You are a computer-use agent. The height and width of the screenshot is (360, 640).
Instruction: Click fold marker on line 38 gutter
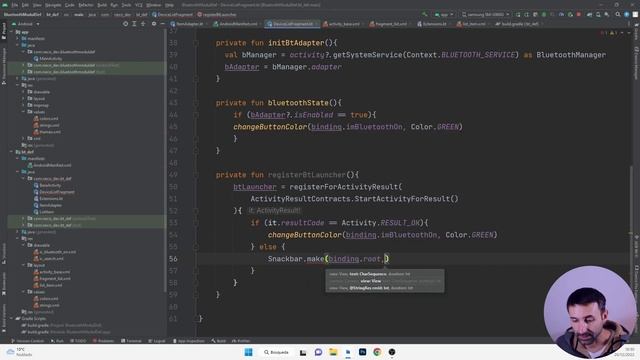tap(196, 43)
